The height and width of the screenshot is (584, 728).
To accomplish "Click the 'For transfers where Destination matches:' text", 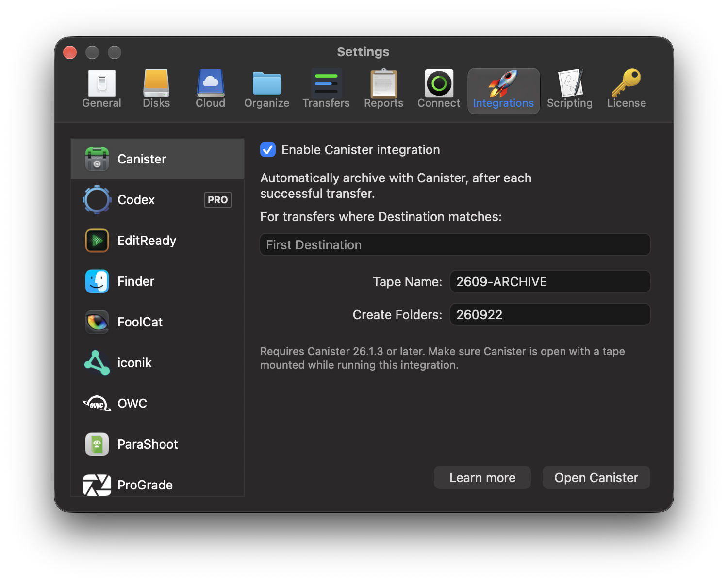I will coord(381,217).
